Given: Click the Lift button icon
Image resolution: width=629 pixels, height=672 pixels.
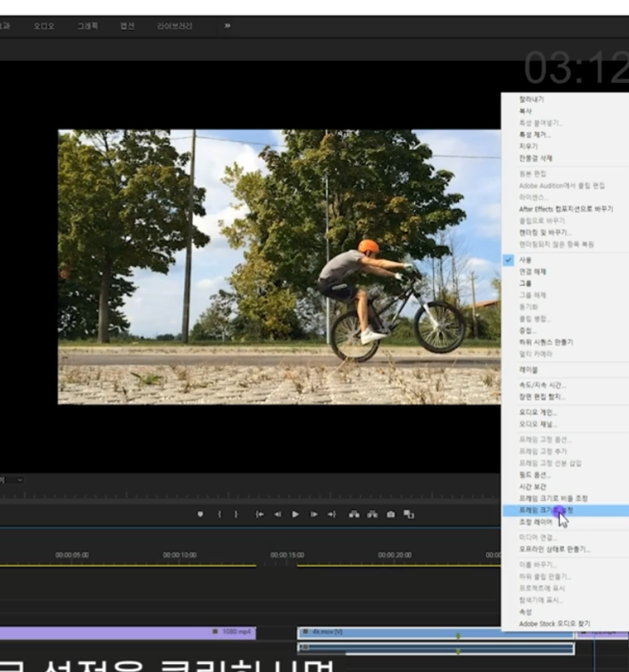Looking at the screenshot, I should pos(354,514).
